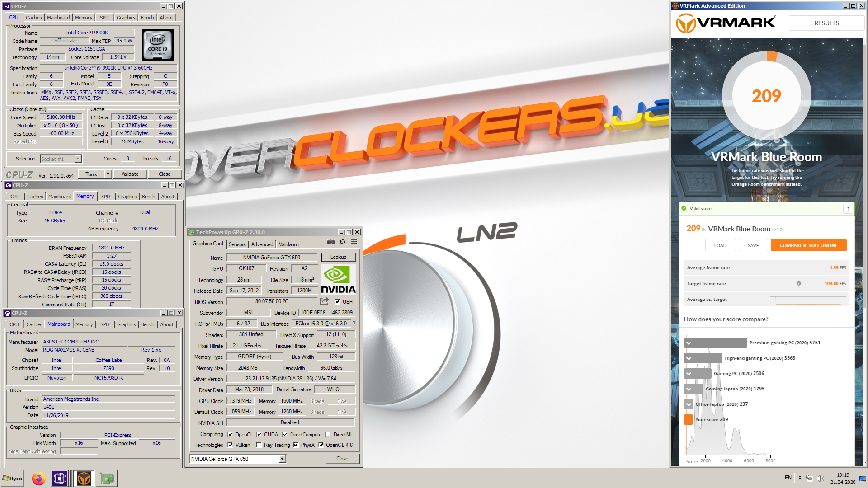868x488 pixels.
Task: Open the Advanced tab in GPU-Z
Action: click(262, 244)
